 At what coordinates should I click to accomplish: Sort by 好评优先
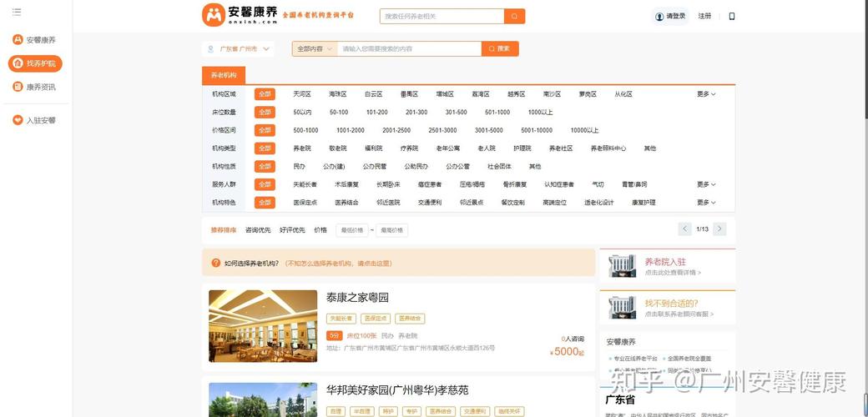tap(292, 230)
